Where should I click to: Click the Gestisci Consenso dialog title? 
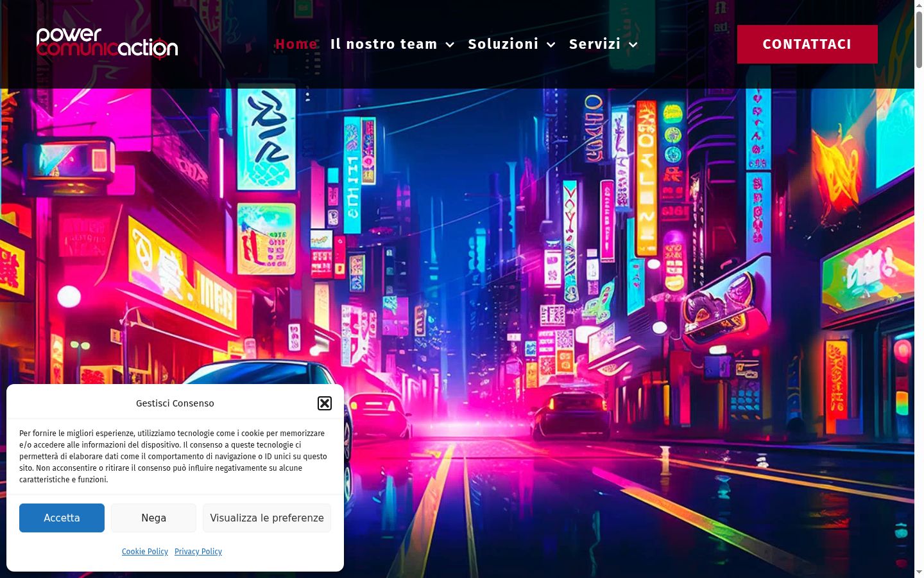click(x=175, y=403)
